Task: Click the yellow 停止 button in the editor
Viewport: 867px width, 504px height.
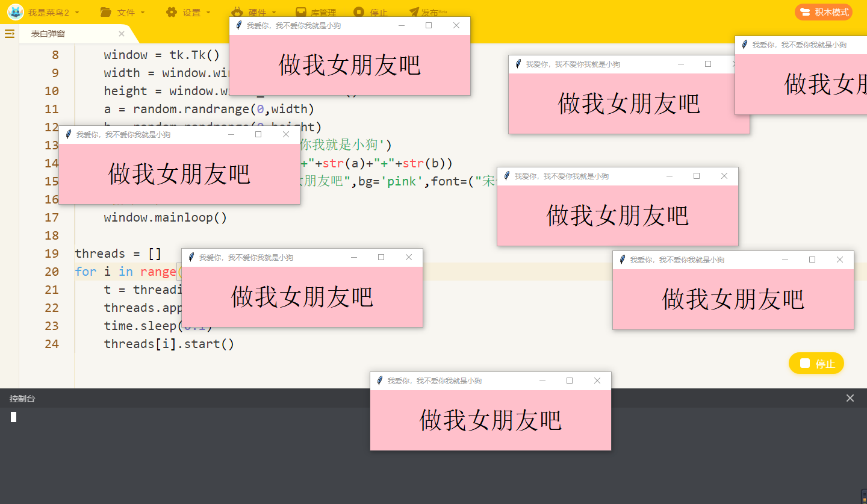Action: click(x=816, y=363)
